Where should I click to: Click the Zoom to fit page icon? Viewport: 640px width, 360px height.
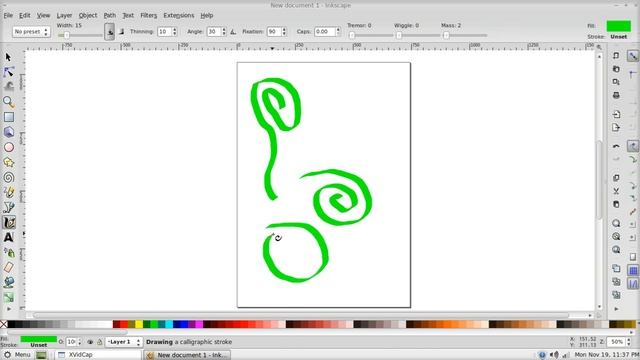click(x=616, y=250)
